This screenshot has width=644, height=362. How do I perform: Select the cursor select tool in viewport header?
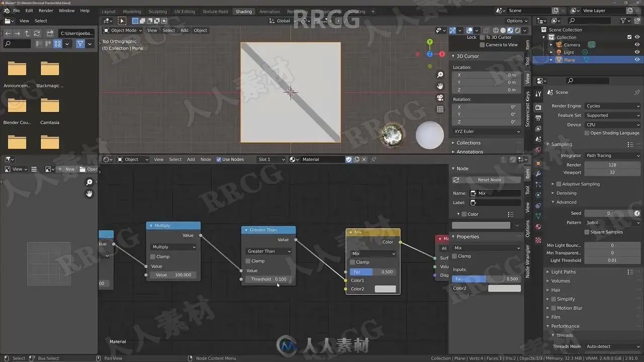pos(122,21)
